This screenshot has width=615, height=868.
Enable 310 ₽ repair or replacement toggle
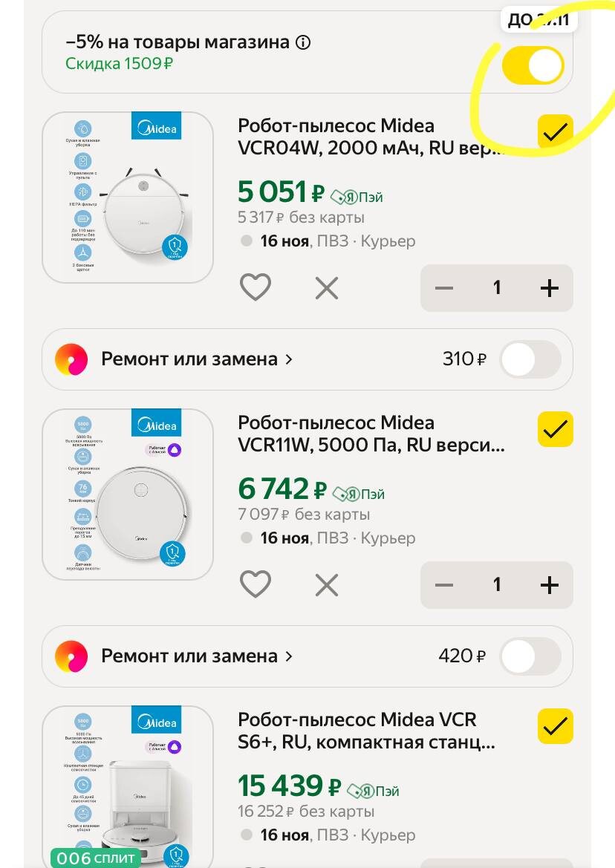[x=530, y=359]
